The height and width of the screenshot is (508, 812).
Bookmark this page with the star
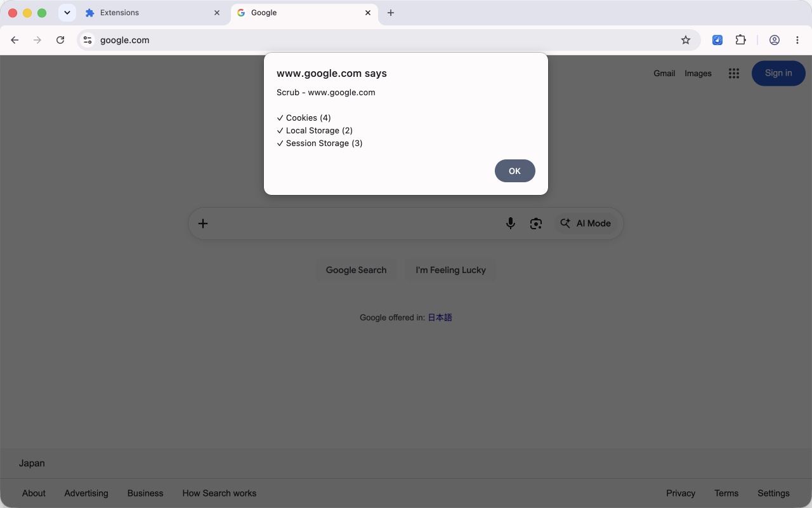click(686, 40)
